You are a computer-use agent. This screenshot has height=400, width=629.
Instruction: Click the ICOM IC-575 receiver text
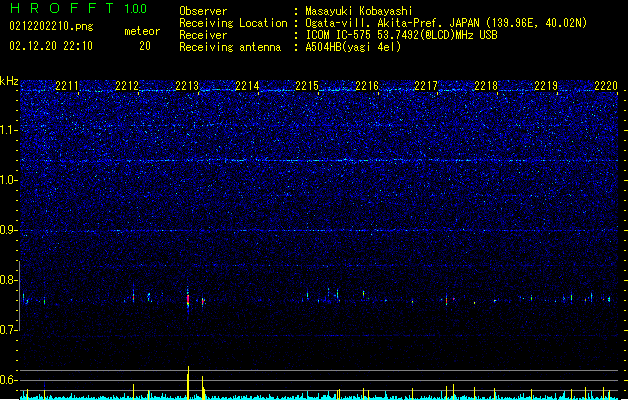401,35
